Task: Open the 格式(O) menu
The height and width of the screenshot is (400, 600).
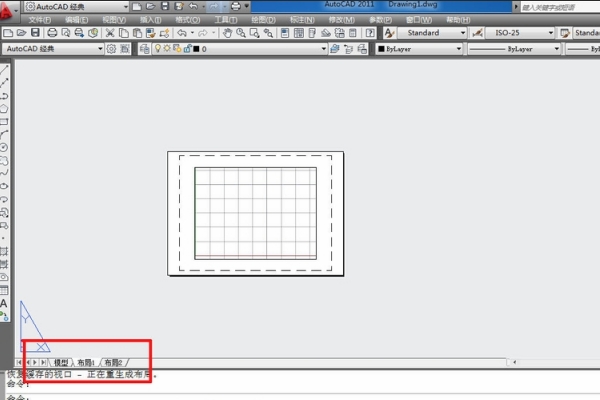Action: [x=188, y=20]
